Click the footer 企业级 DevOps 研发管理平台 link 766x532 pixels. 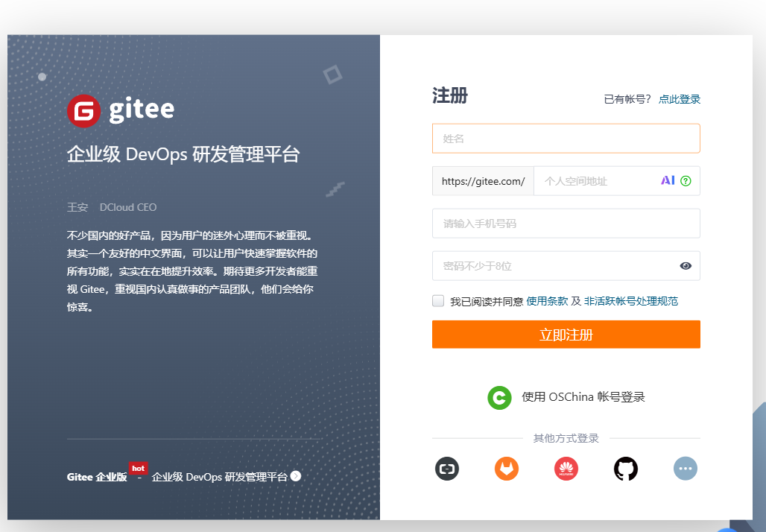pos(219,477)
